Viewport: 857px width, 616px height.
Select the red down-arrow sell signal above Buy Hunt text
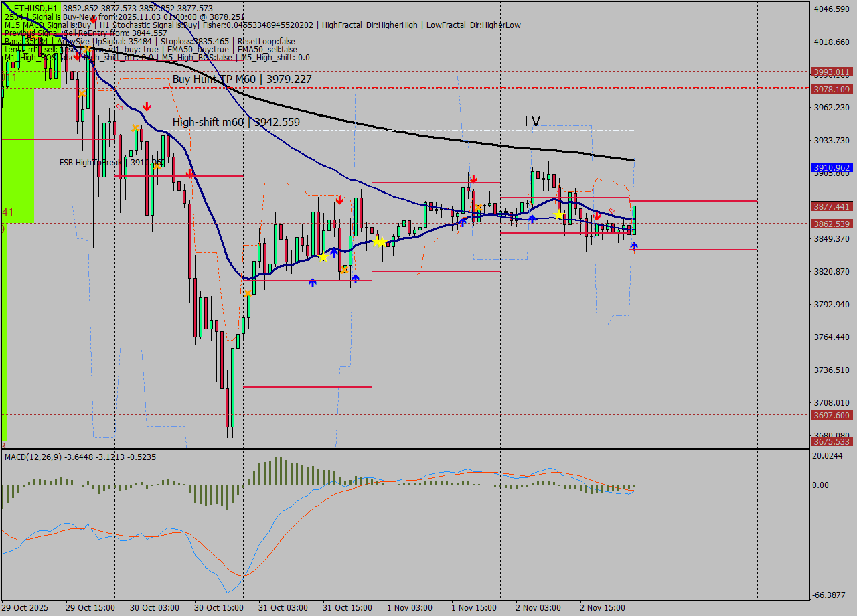[x=147, y=105]
